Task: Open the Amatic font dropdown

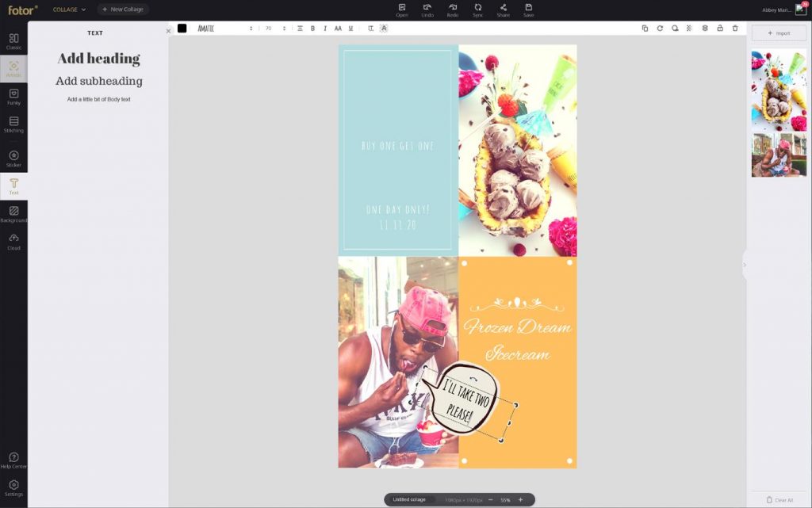Action: (224, 29)
